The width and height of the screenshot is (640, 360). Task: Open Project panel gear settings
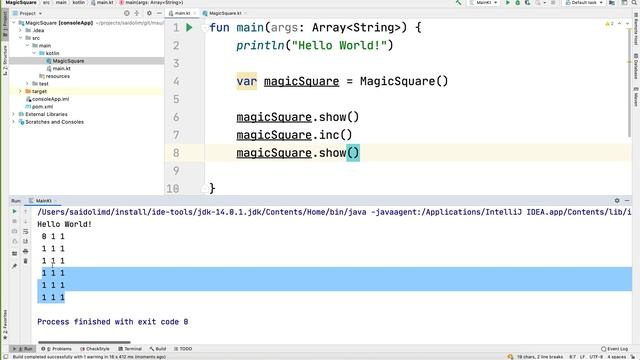[149, 13]
